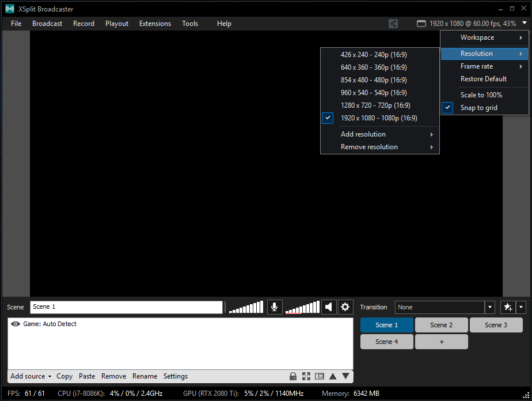
Task: Click the keep-source-visible projector icon
Action: pyautogui.click(x=319, y=376)
